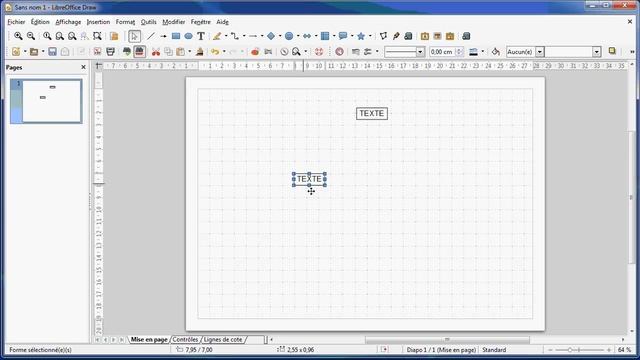
Task: Click the horizontal scrollbar thumb
Action: 447,340
